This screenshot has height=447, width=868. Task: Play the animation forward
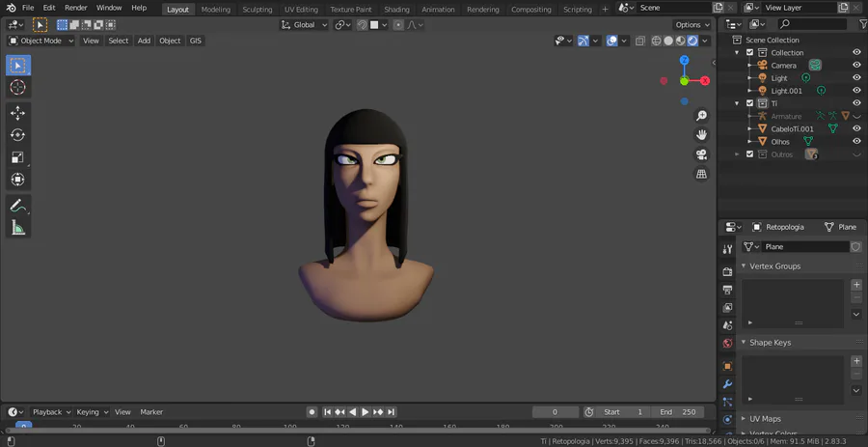[366, 412]
